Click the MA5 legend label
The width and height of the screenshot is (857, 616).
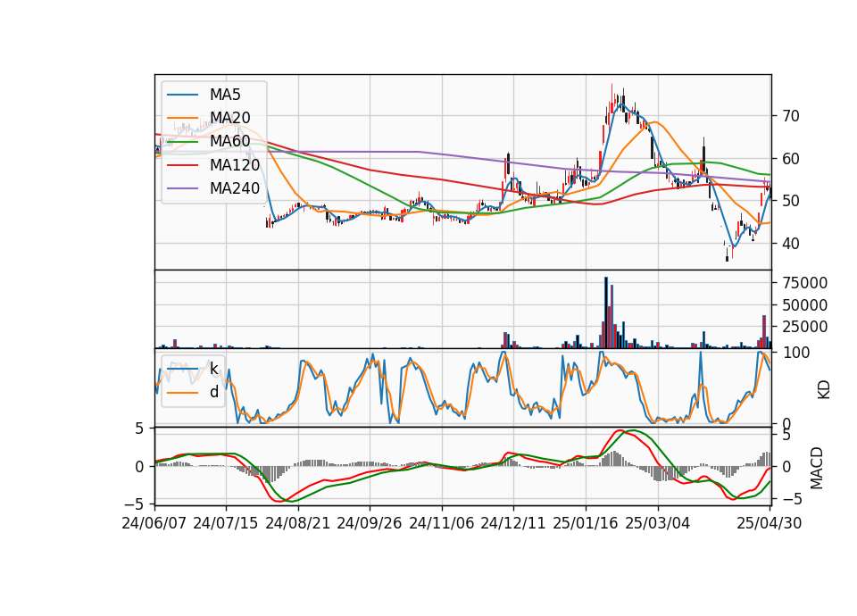coord(225,95)
